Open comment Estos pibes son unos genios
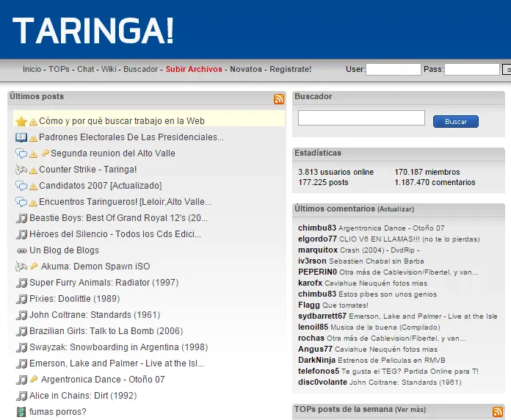This screenshot has height=420, width=511. coord(388,294)
